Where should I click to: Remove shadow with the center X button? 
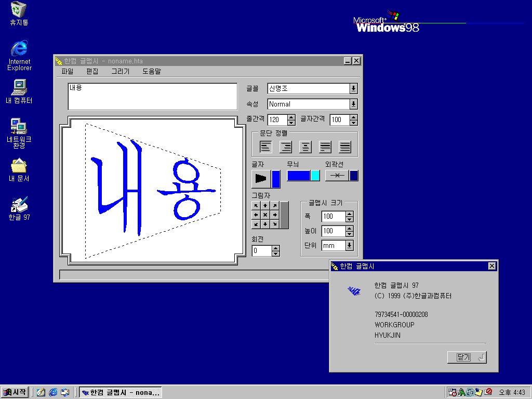pyautogui.click(x=265, y=215)
